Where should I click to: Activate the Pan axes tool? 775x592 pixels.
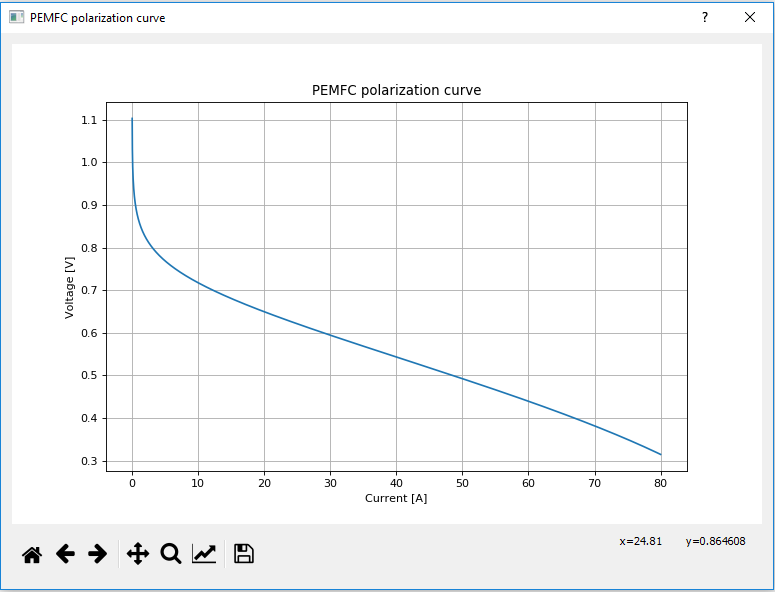coord(138,554)
